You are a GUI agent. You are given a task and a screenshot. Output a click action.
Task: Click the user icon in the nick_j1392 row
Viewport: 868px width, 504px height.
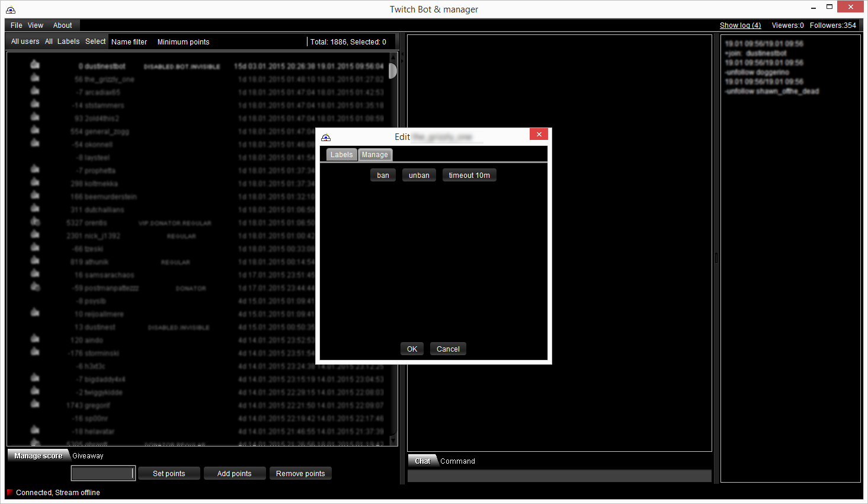click(35, 234)
